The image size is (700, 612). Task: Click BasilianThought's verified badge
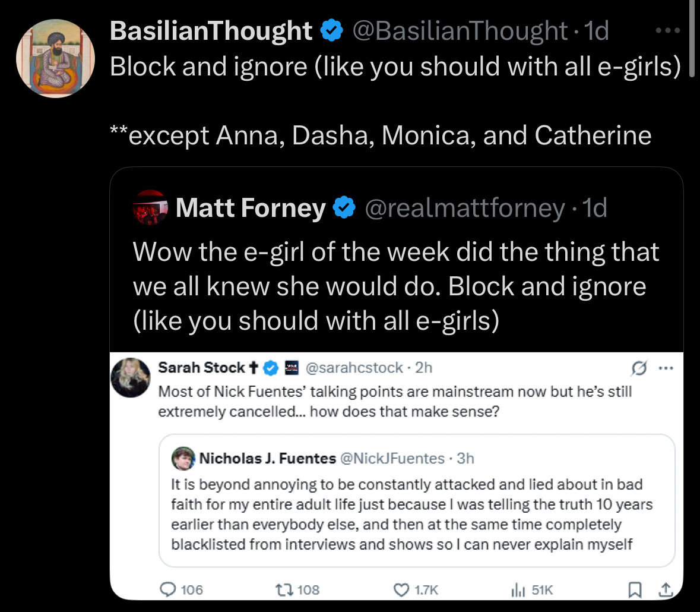(x=331, y=31)
